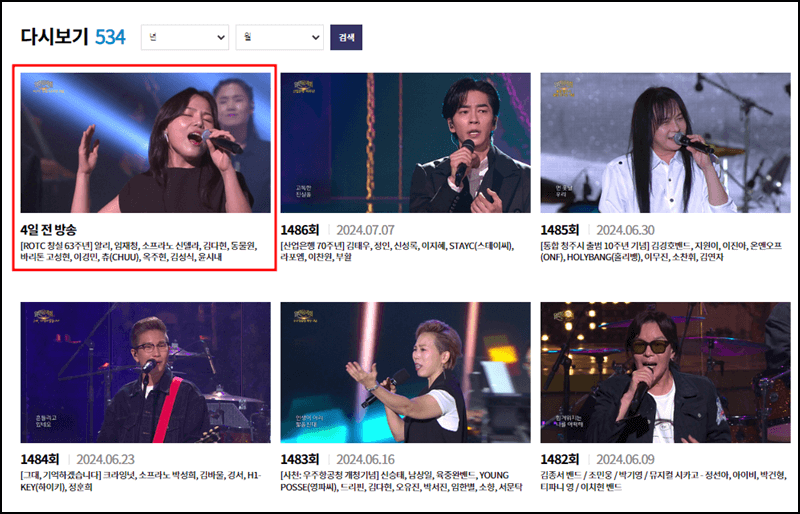The image size is (800, 514).
Task: Click the 1486회 episode title
Action: click(300, 230)
